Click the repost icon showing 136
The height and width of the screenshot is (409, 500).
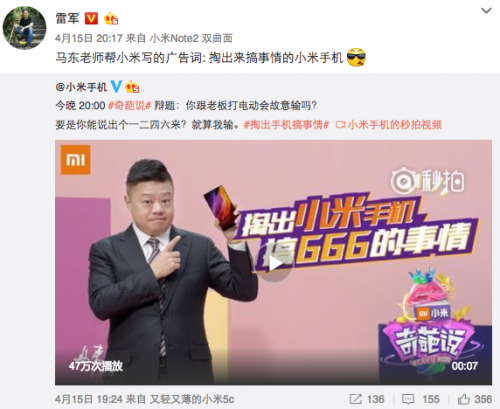point(367,399)
